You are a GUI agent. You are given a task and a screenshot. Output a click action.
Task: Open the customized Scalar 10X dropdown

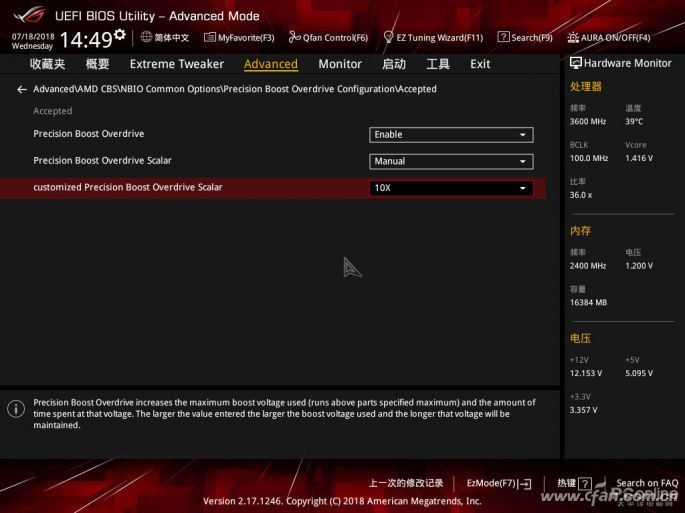pos(451,188)
